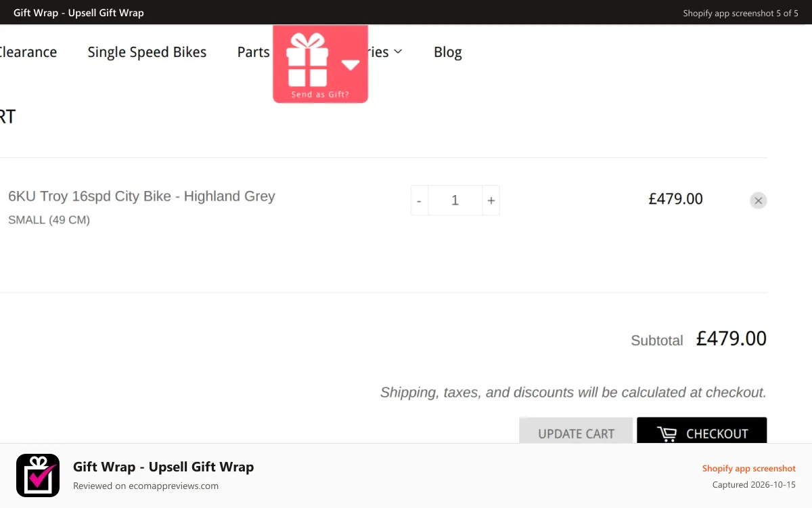The height and width of the screenshot is (508, 812).
Task: Click the top bar Gift Wrap title
Action: (78, 13)
